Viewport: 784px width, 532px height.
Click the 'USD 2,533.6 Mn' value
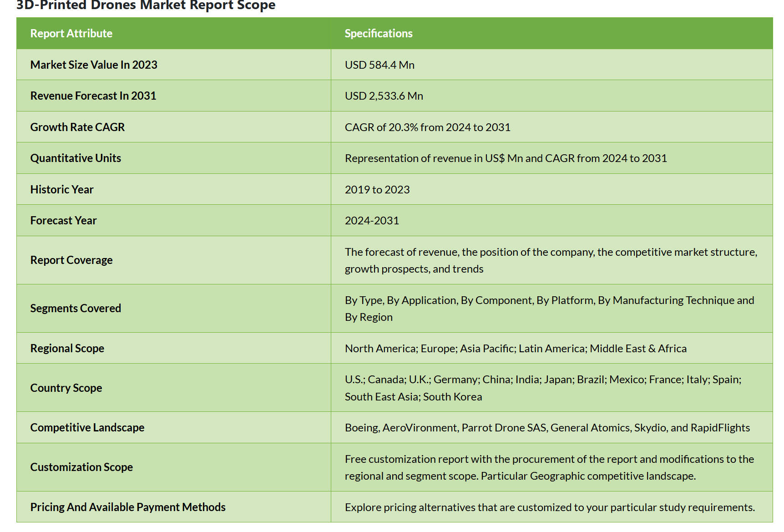pos(384,96)
